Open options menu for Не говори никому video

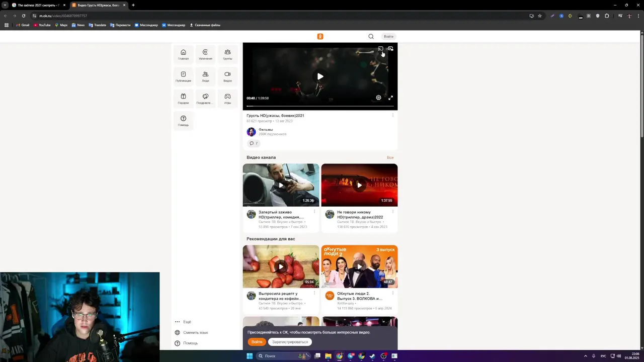(x=393, y=212)
